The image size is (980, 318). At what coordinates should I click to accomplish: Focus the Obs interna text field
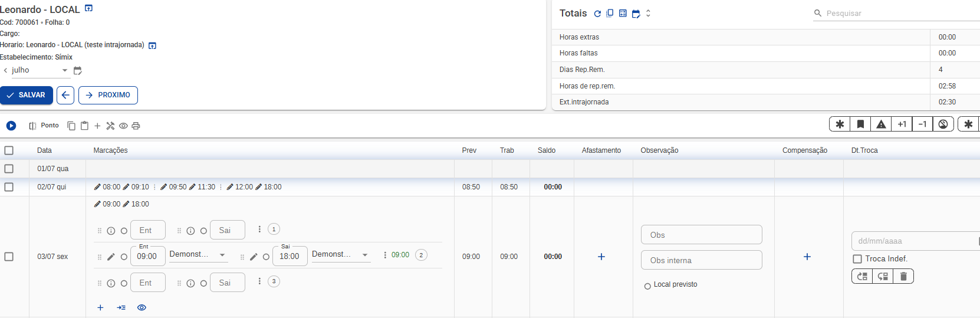click(x=702, y=260)
